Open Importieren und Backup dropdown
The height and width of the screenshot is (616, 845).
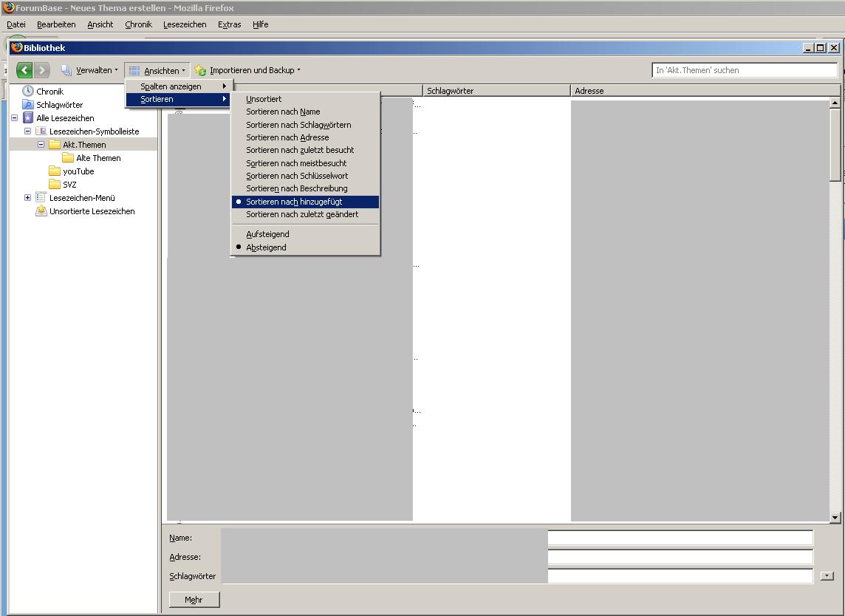point(248,70)
